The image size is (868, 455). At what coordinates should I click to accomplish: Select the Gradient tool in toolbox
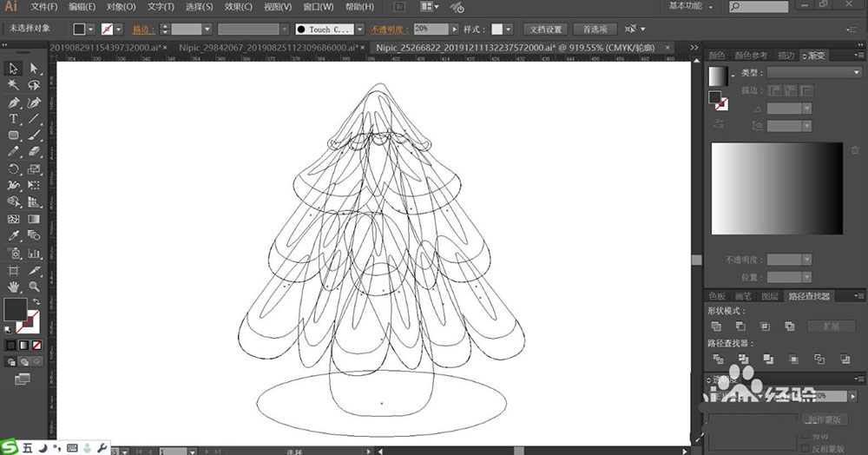pyautogui.click(x=34, y=219)
